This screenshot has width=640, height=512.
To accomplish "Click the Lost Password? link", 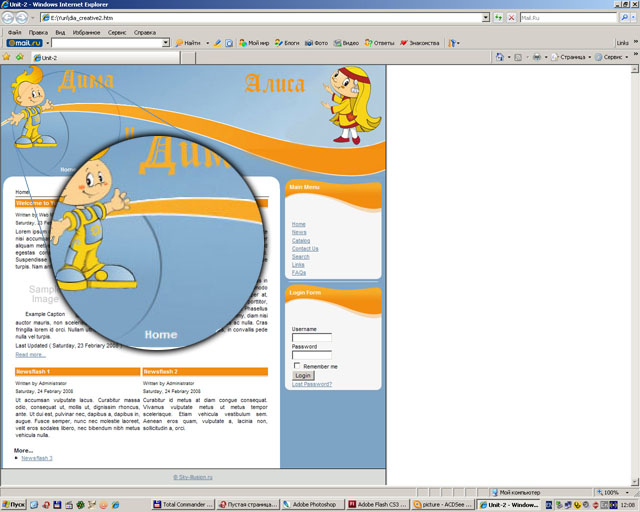I will [312, 384].
